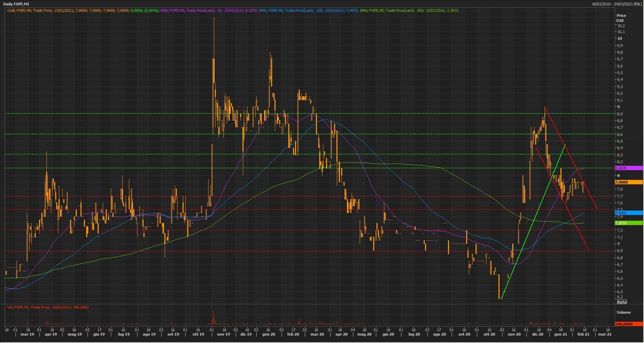
Task: Click the 10 level on the price axis
Action: coord(619,38)
